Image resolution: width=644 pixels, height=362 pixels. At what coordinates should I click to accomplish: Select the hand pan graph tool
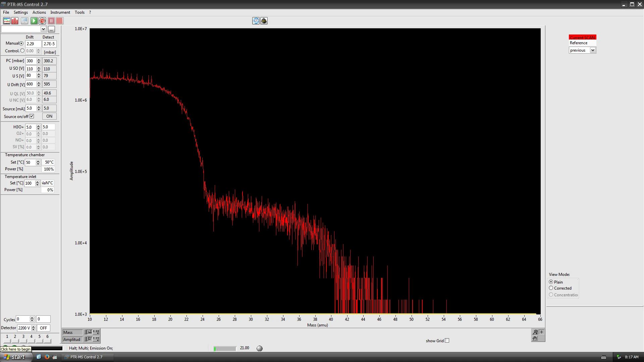coord(535,338)
